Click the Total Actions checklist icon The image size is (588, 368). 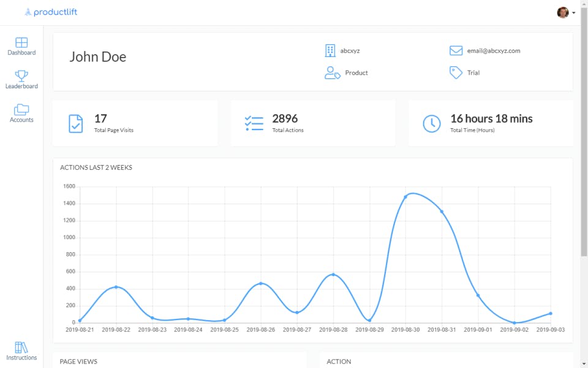(254, 123)
